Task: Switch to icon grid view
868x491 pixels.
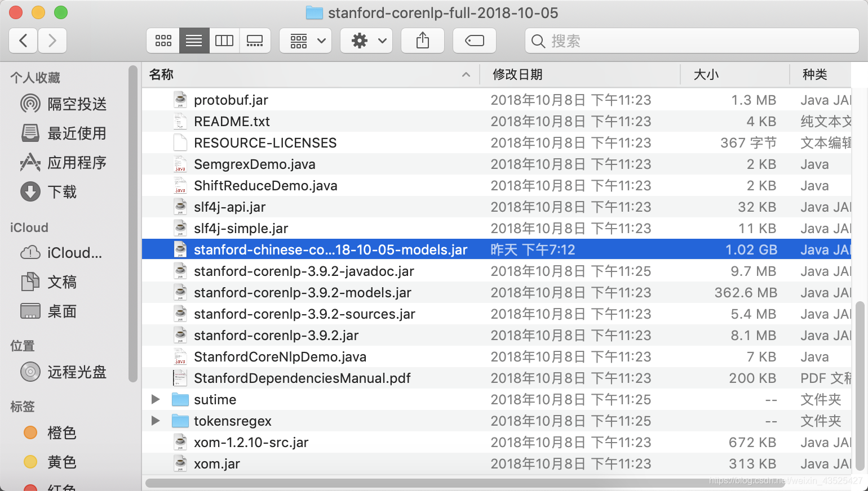Action: [x=163, y=41]
